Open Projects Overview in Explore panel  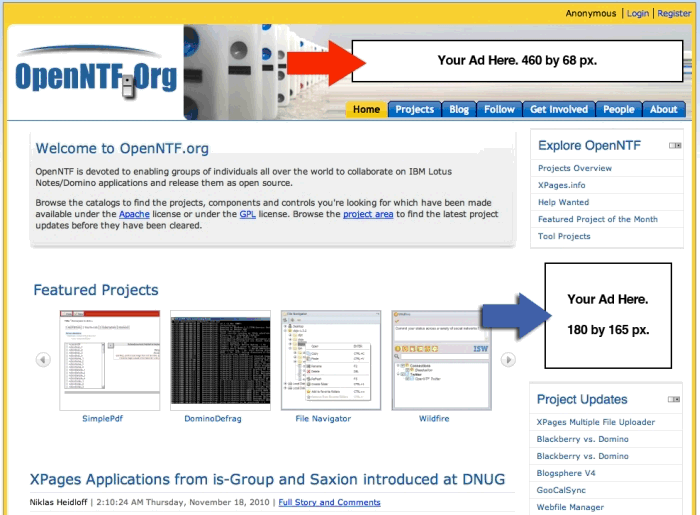coord(575,168)
